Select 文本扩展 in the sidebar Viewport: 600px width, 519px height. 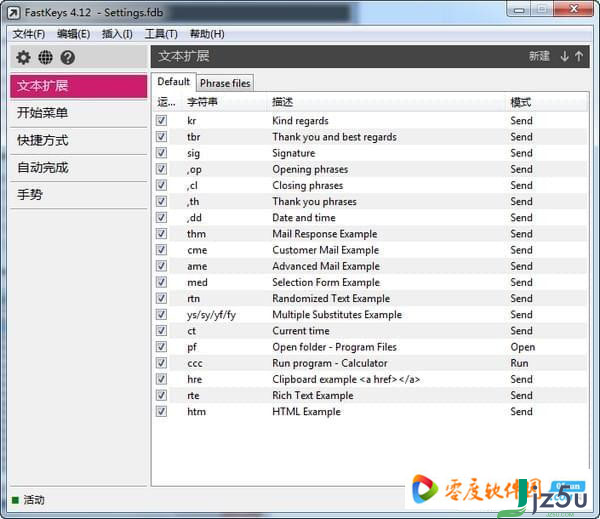pyautogui.click(x=78, y=86)
